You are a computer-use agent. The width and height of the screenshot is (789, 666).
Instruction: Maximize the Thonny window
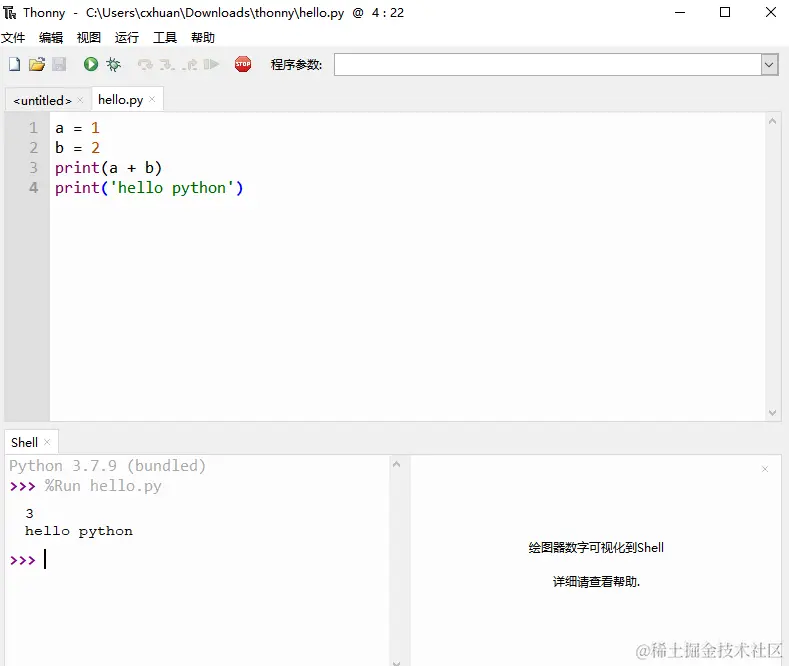click(725, 13)
